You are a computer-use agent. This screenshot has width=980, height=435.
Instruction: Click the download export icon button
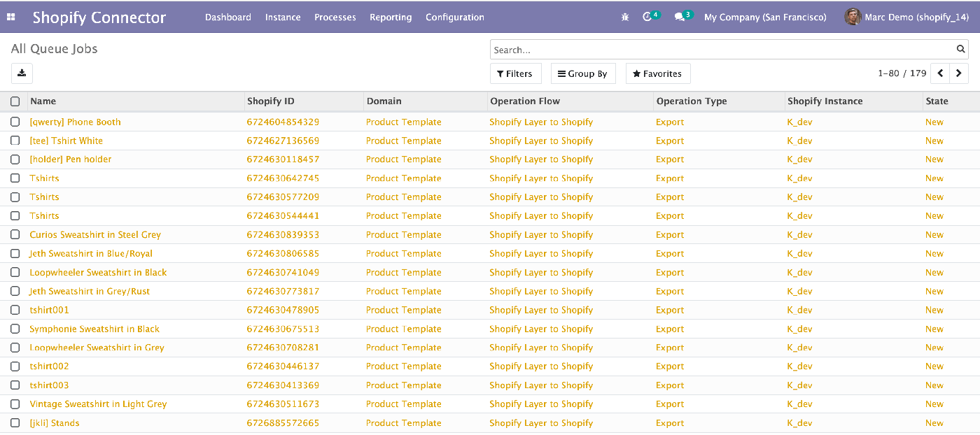(22, 73)
